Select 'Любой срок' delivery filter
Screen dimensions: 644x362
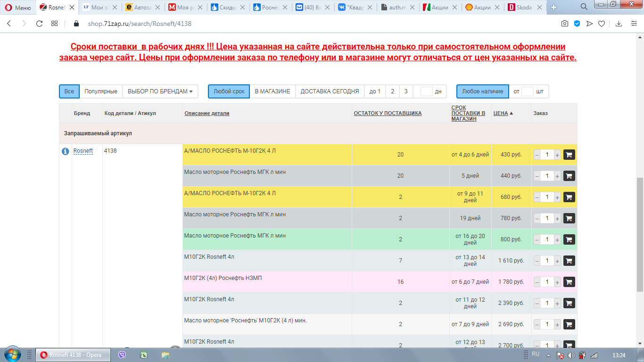pos(229,91)
